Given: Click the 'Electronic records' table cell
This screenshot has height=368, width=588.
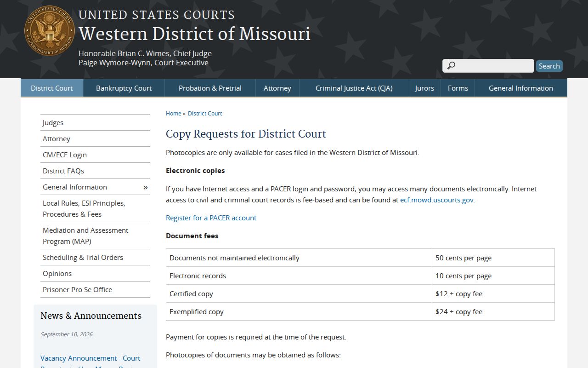Looking at the screenshot, I should pyautogui.click(x=299, y=276).
